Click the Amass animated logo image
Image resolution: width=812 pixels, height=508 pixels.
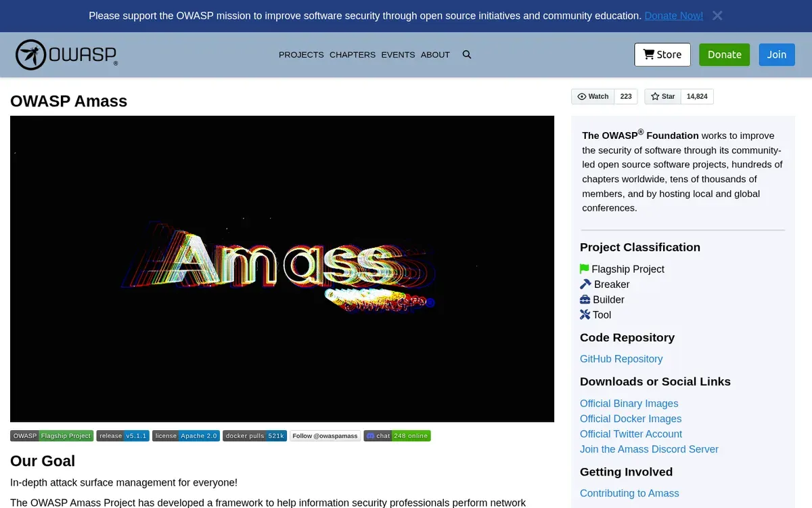pyautogui.click(x=282, y=269)
